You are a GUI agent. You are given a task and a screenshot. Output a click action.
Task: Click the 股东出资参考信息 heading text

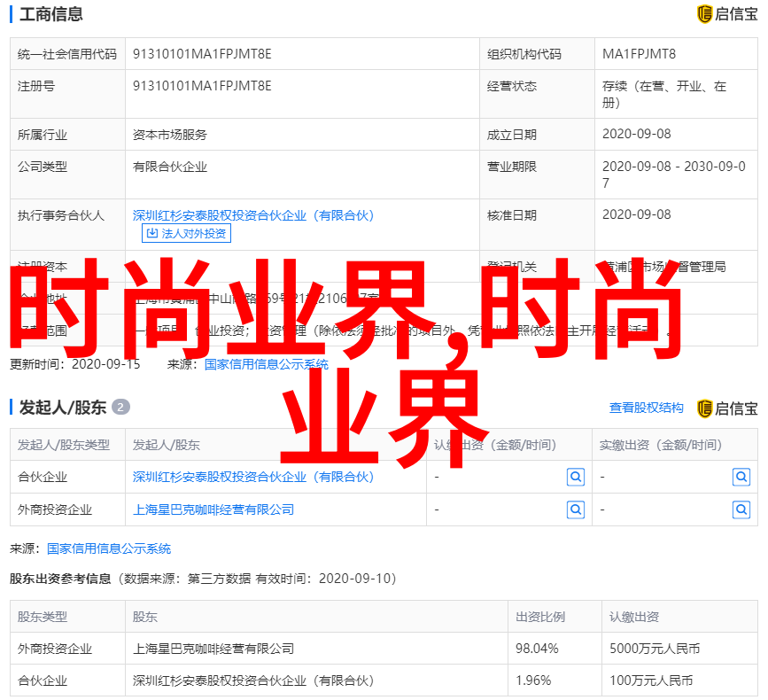click(x=61, y=579)
